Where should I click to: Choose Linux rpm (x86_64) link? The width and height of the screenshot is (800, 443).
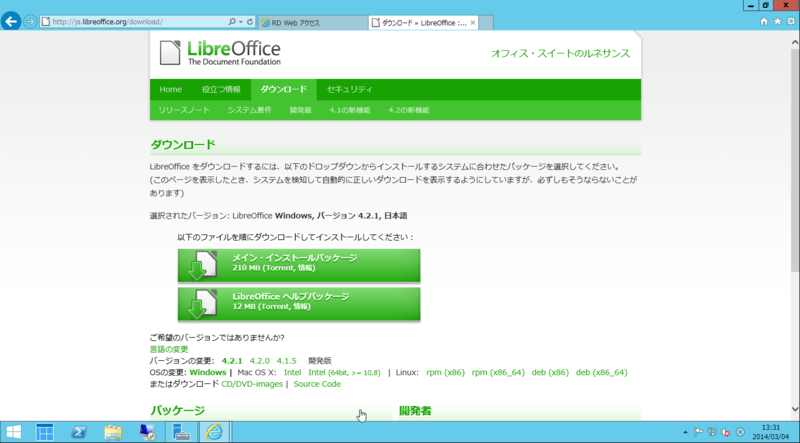[x=498, y=373]
